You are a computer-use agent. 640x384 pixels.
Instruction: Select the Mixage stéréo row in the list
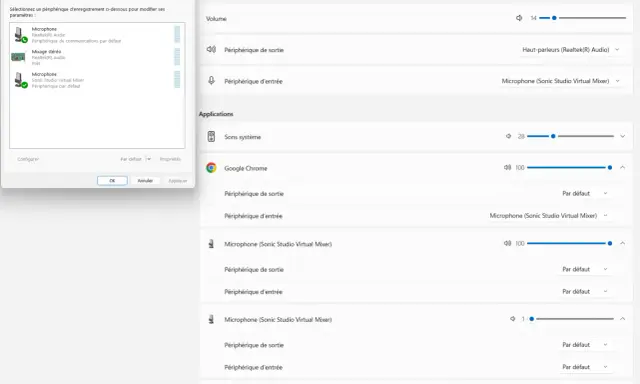pyautogui.click(x=97, y=57)
